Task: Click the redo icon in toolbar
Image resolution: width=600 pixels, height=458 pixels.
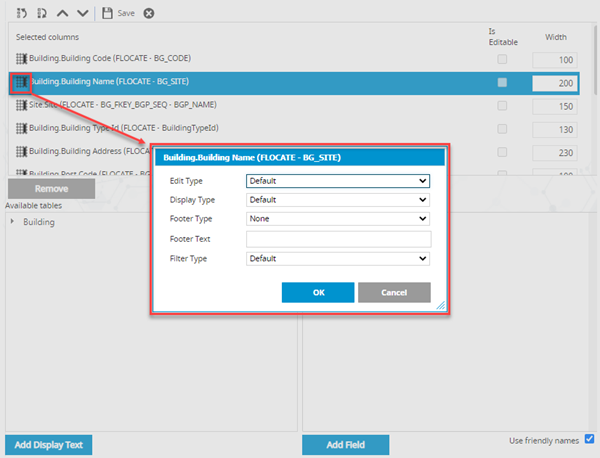Action: click(42, 13)
